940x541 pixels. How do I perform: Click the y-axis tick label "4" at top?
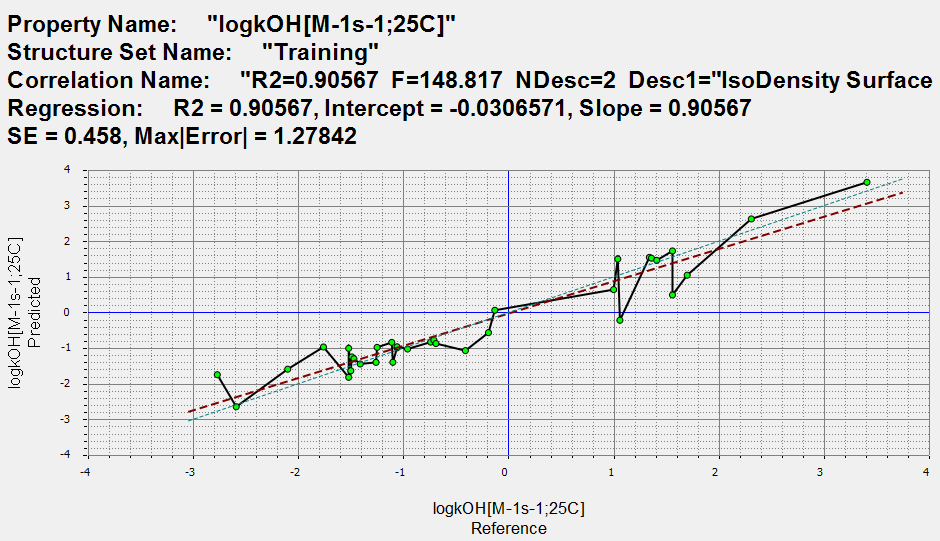(67, 170)
